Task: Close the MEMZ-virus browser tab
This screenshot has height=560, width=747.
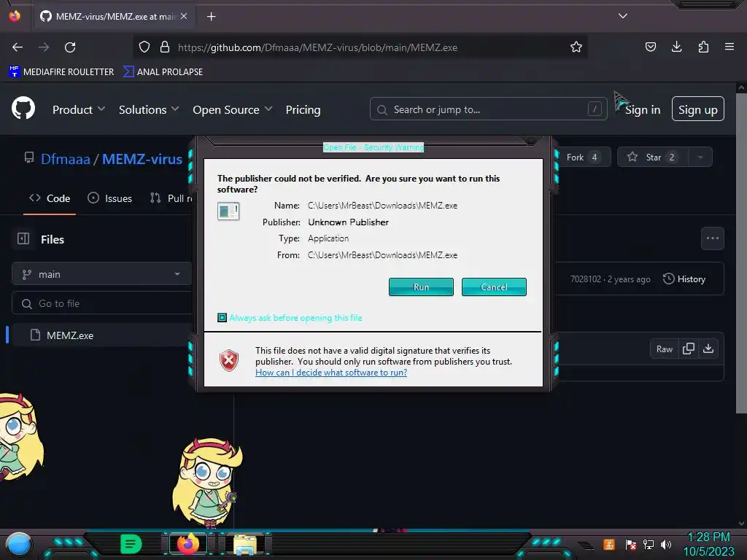Action: 184,16
